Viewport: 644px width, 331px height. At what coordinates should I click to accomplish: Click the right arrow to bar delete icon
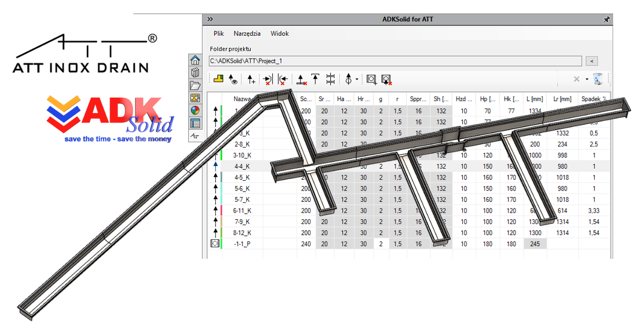(268, 79)
